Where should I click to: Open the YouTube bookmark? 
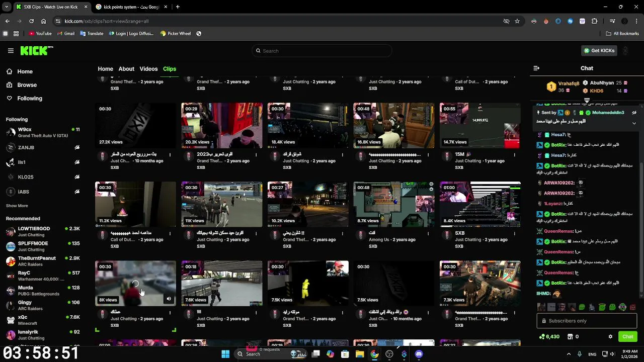(40, 34)
